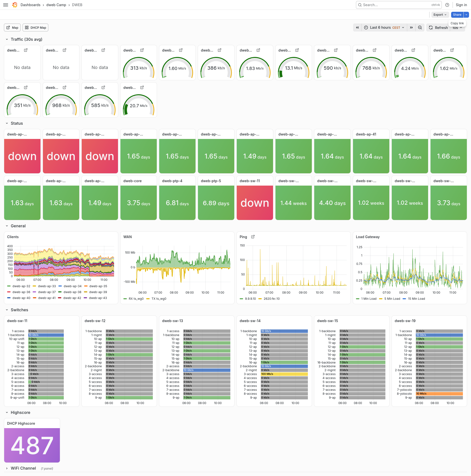Click external link icon on 20.7 Mb/s gauge
This screenshot has width=471, height=476.
click(142, 87)
